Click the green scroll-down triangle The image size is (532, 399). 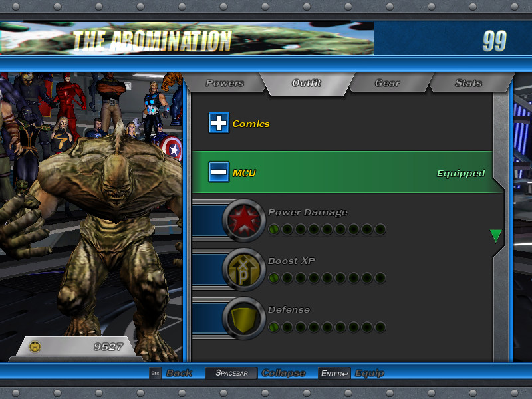tap(495, 235)
